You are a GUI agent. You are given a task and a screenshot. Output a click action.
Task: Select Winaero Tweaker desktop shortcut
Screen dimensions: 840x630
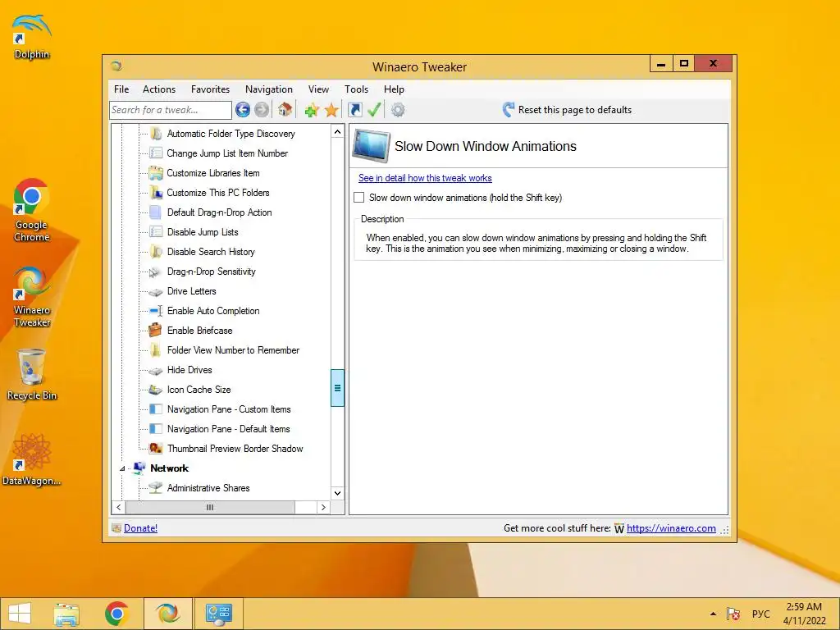32,297
